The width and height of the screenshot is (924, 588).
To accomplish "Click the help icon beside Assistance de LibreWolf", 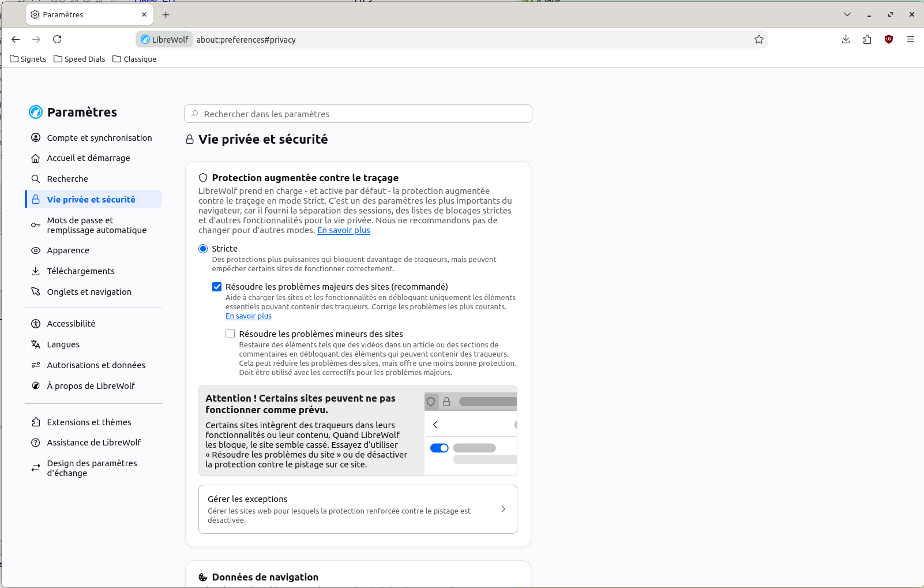I will point(36,443).
